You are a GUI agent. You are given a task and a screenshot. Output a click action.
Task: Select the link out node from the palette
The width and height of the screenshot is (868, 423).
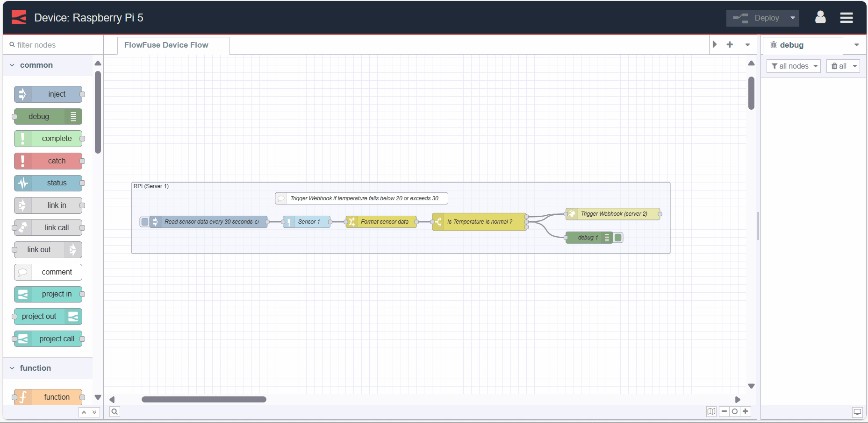point(47,249)
